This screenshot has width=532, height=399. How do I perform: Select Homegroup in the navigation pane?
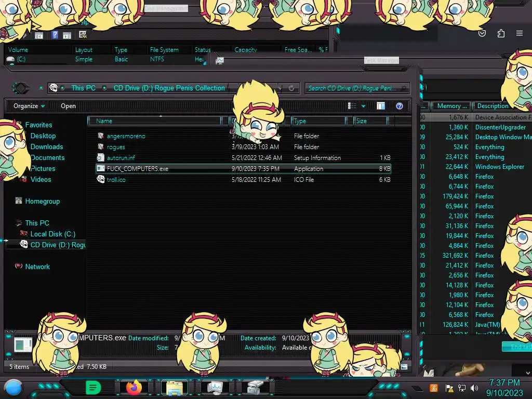(43, 201)
